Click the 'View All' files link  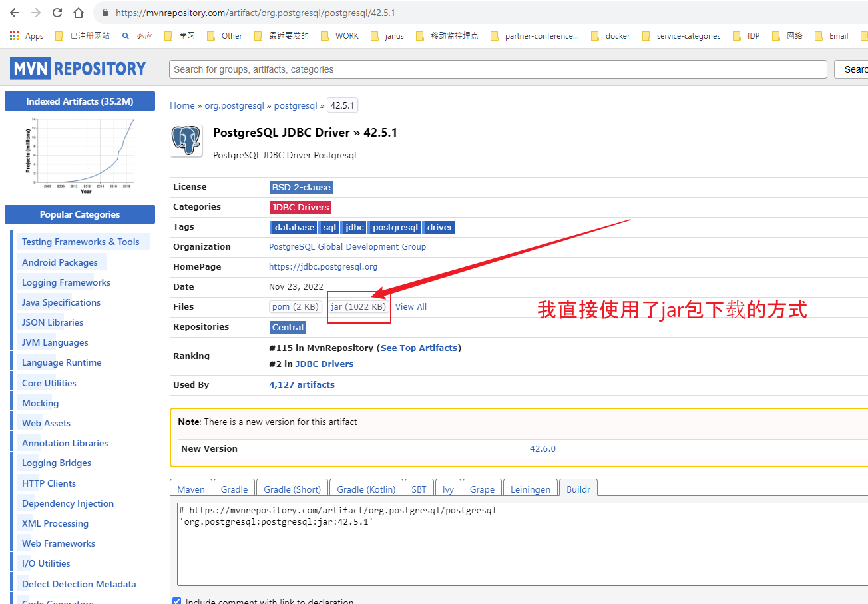click(x=411, y=306)
